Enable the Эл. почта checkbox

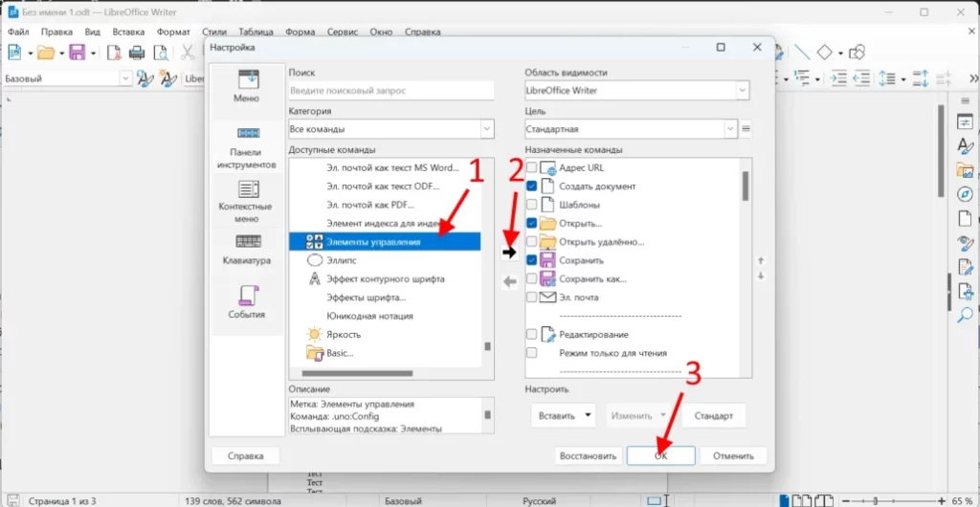tap(532, 298)
